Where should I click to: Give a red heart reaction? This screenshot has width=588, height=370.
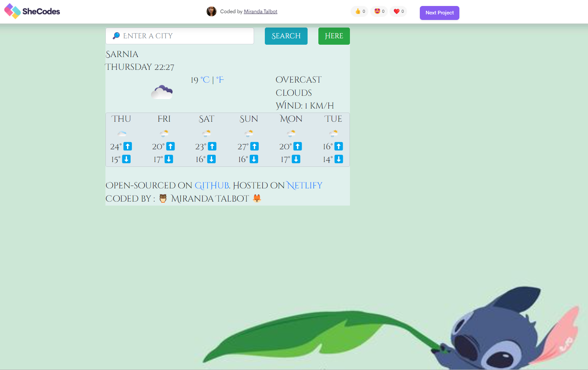click(398, 11)
